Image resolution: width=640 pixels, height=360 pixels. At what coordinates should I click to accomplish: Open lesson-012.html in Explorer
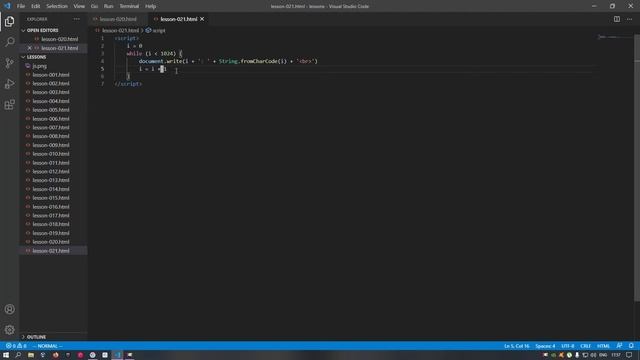click(51, 171)
